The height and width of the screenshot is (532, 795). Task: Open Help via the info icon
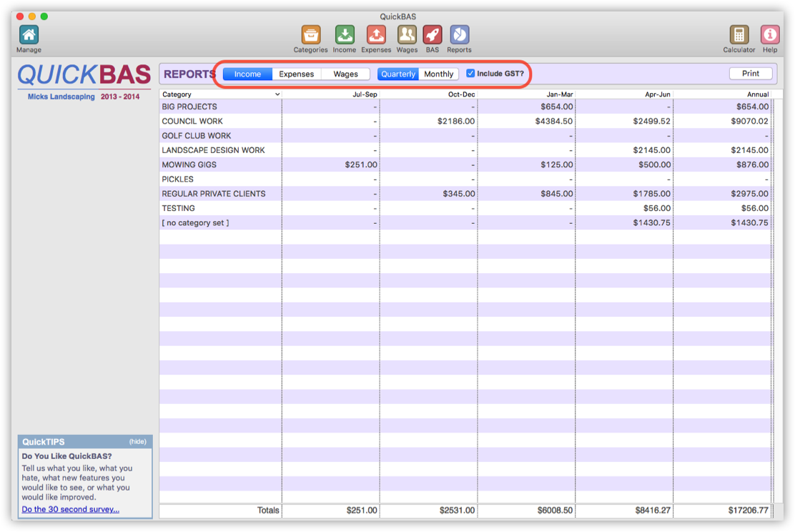point(770,34)
